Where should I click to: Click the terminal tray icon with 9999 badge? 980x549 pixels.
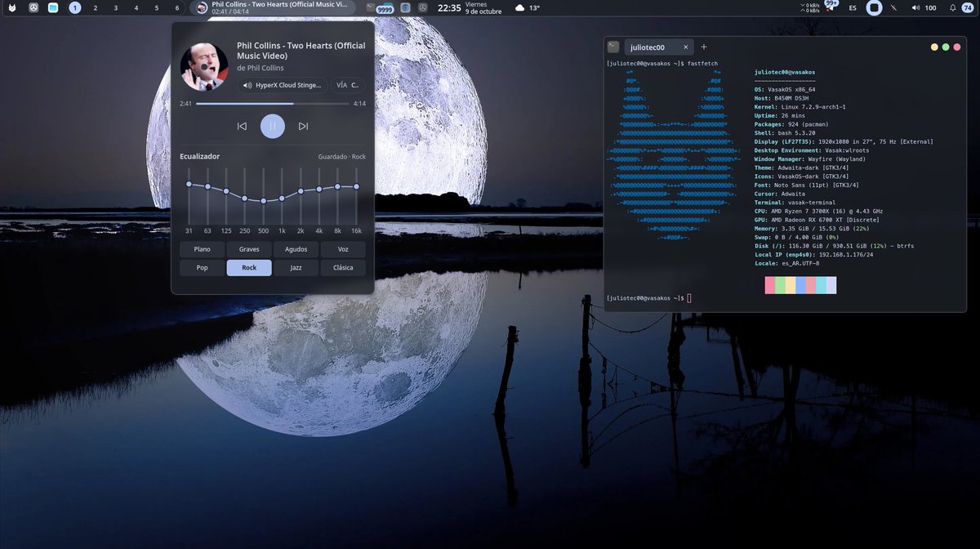pyautogui.click(x=379, y=7)
